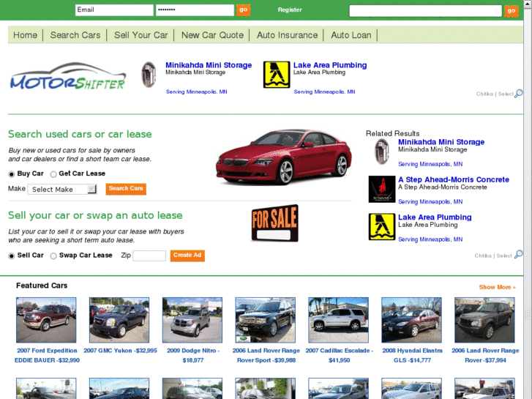The image size is (532, 399).
Task: Click Lake Area Plumbing title in Related Results
Action: pos(435,217)
